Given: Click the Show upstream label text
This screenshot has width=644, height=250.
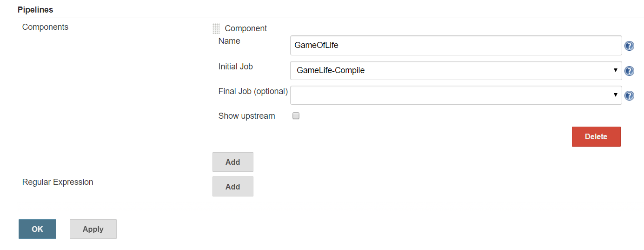Looking at the screenshot, I should [246, 116].
